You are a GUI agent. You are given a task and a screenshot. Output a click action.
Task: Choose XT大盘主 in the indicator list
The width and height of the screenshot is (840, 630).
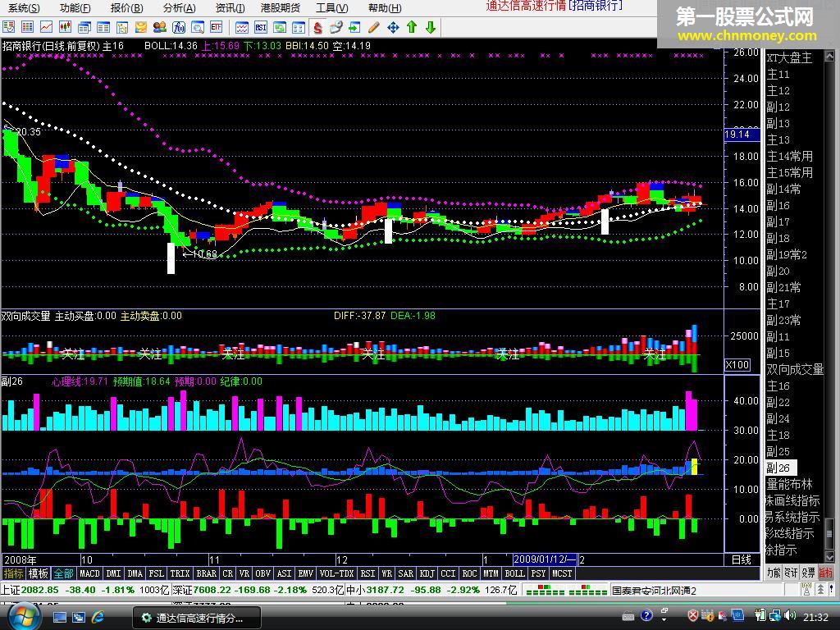click(x=789, y=58)
